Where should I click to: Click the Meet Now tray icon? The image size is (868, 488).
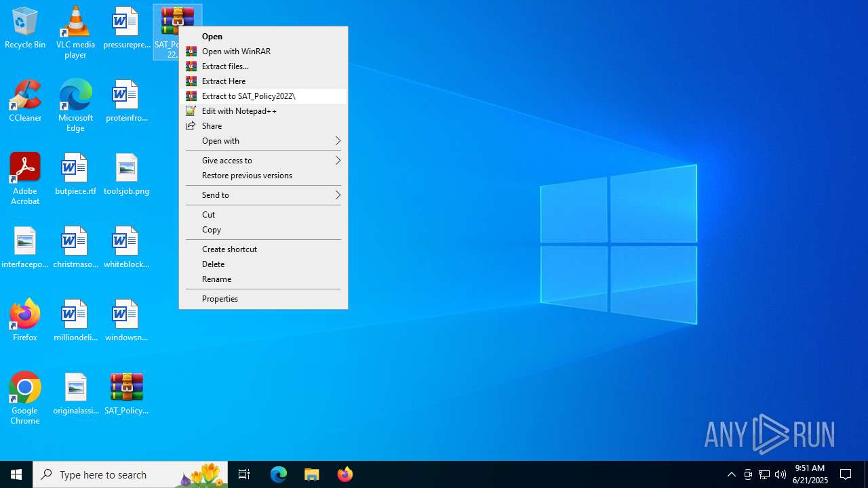click(748, 474)
